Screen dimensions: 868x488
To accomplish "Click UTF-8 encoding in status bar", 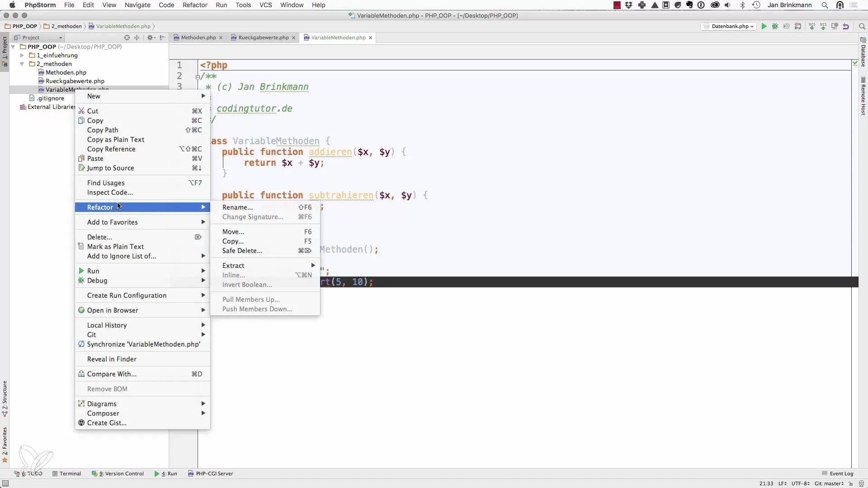I will [800, 483].
